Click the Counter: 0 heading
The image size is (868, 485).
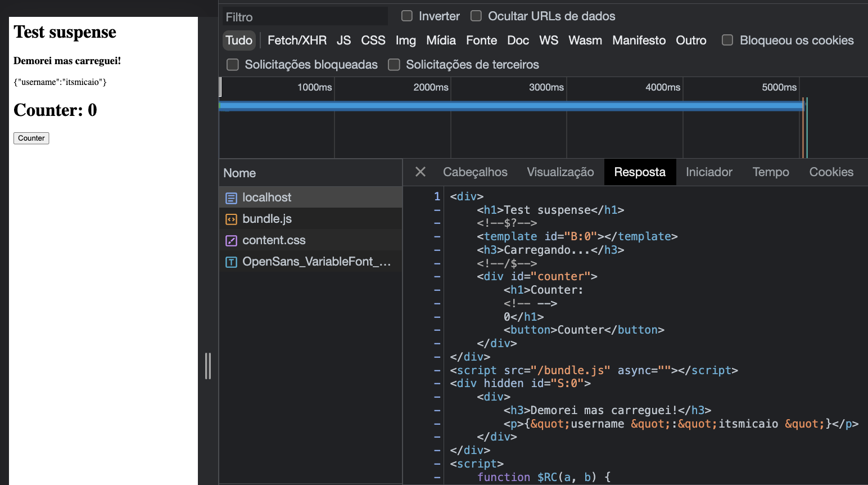click(x=55, y=110)
